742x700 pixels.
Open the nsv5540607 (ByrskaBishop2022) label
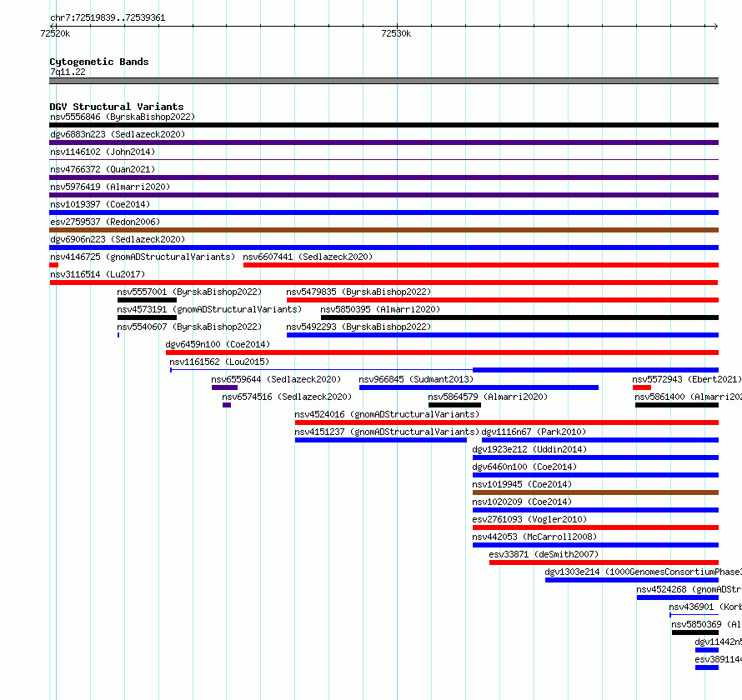pos(189,327)
